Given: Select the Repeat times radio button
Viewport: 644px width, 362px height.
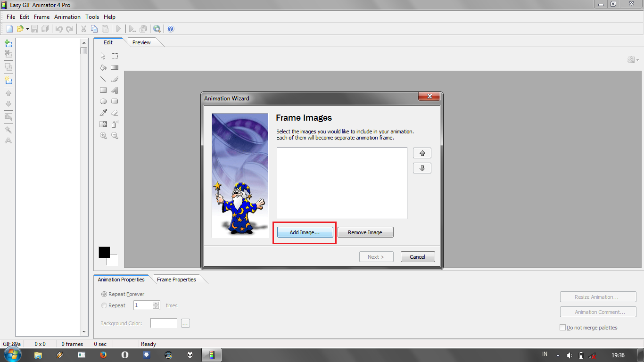Looking at the screenshot, I should [x=104, y=305].
